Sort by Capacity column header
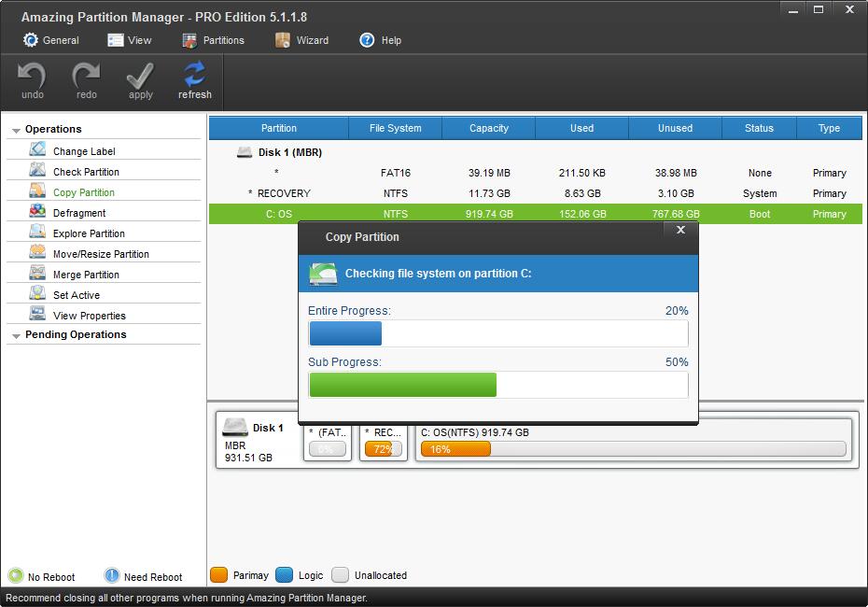 [489, 128]
